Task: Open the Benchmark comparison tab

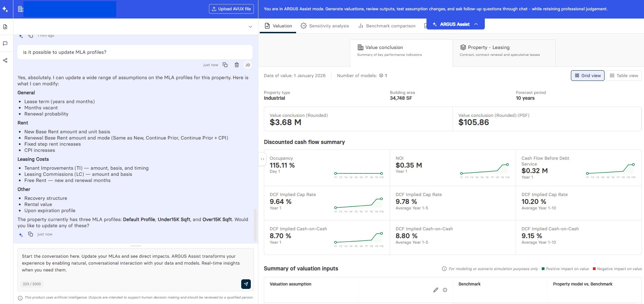Action: (x=387, y=26)
